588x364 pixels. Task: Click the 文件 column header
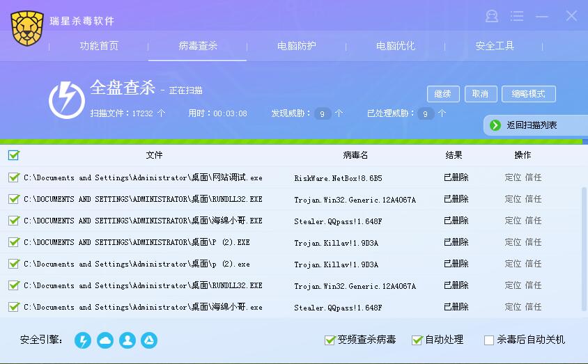(x=154, y=155)
